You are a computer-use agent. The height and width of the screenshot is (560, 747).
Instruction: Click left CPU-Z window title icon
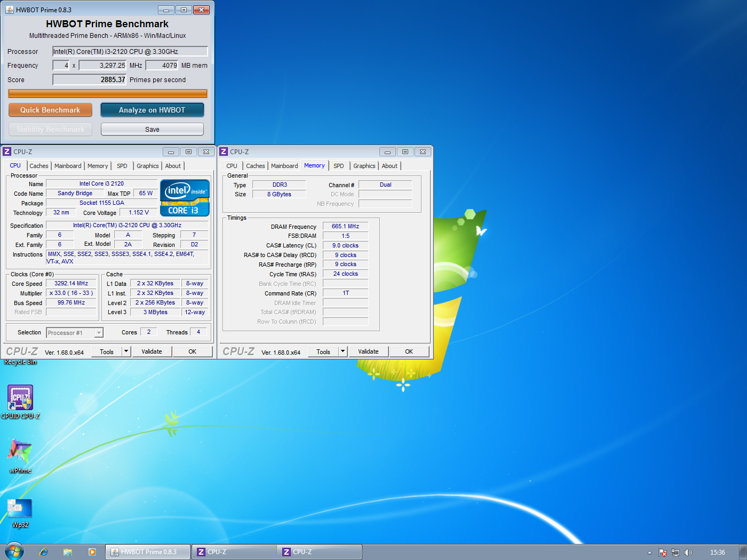7,151
